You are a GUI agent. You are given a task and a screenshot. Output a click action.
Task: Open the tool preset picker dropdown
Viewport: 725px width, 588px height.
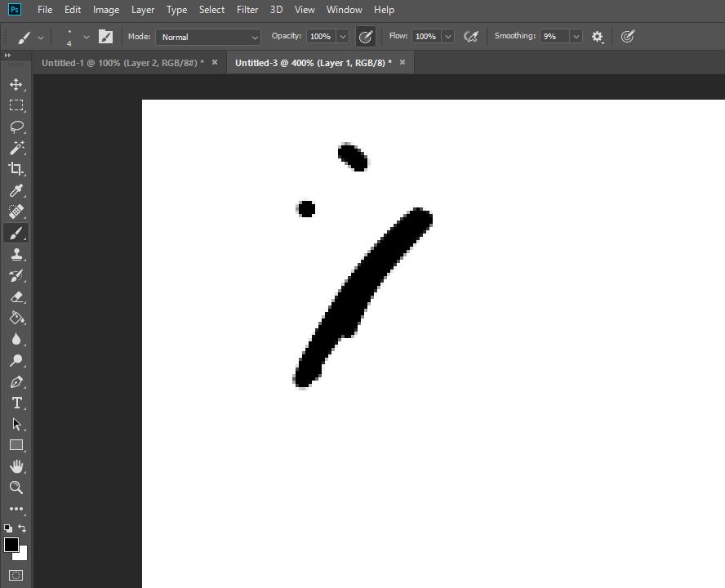point(41,38)
